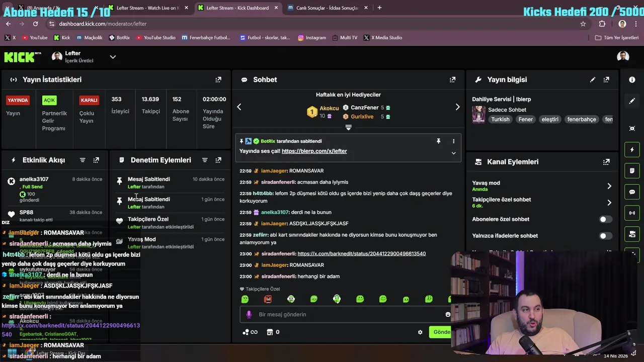Pop out the Sohbet chat panel
Screen dimensions: 644x362
click(452, 79)
